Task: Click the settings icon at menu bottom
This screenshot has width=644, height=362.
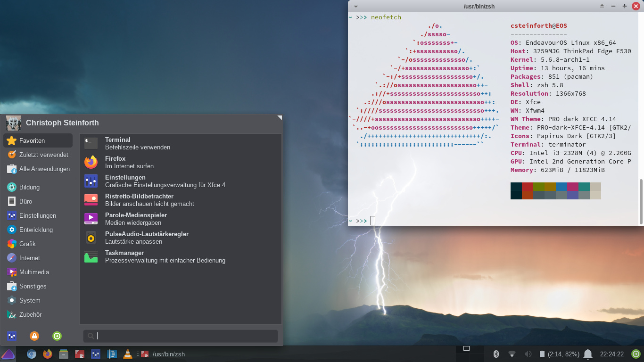Action: [x=12, y=336]
